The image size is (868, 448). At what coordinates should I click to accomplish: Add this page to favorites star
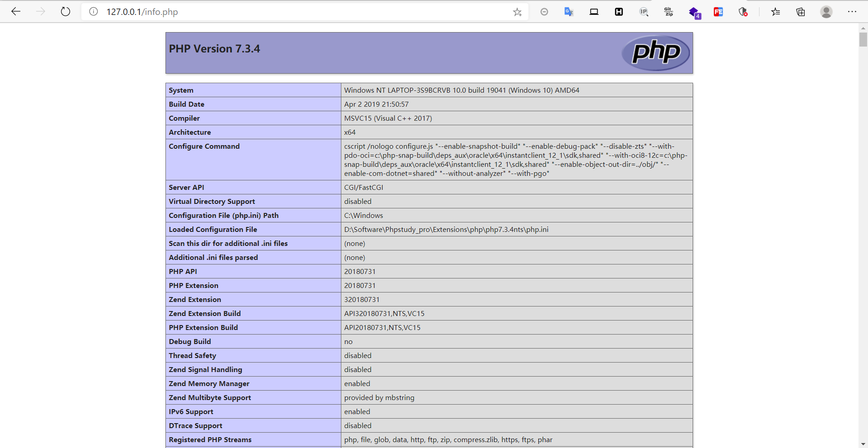(x=517, y=12)
